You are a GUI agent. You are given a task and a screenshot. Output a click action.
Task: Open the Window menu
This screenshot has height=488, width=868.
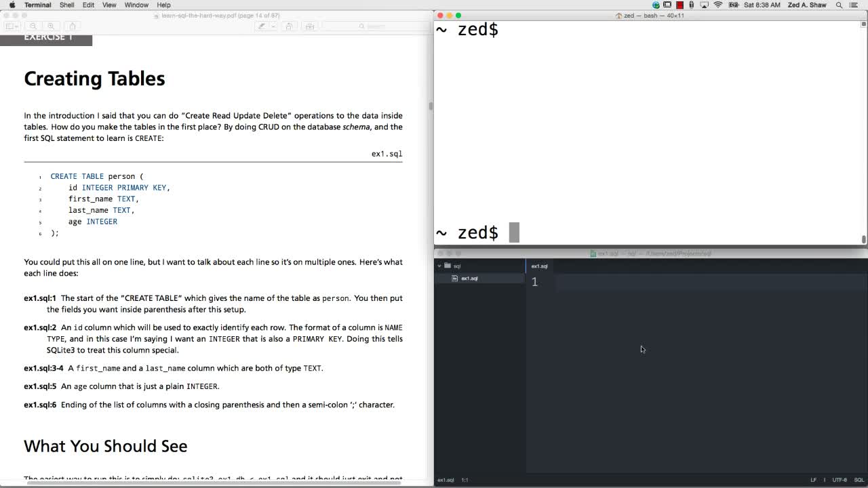(x=136, y=5)
